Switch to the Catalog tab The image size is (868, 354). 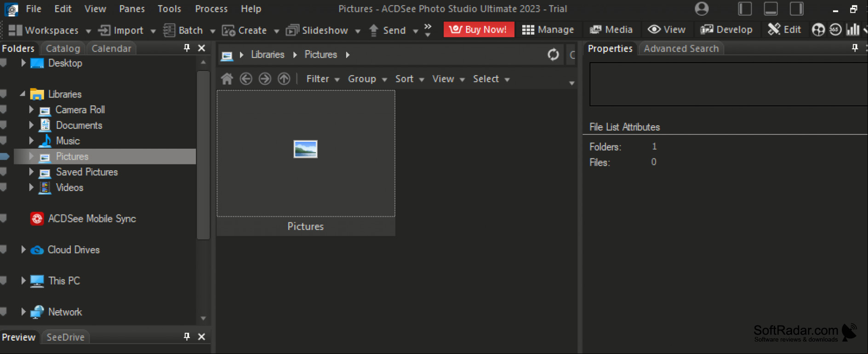click(x=63, y=48)
